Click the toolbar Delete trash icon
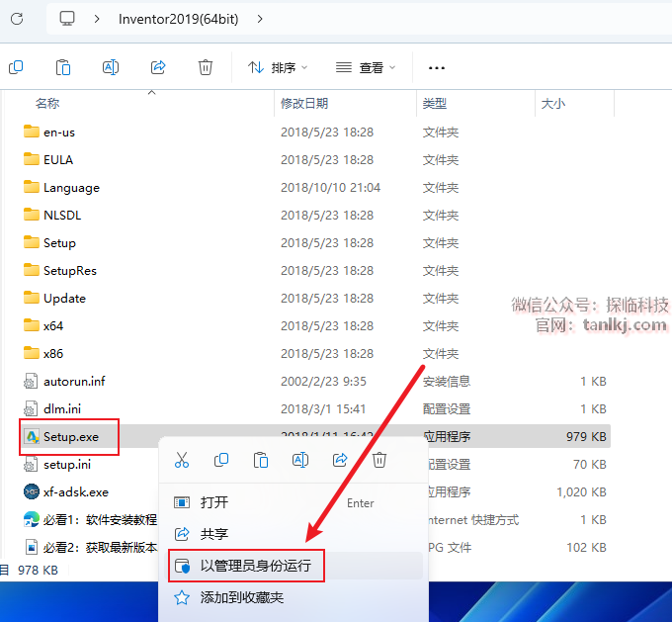Image resolution: width=672 pixels, height=622 pixels. 206,67
